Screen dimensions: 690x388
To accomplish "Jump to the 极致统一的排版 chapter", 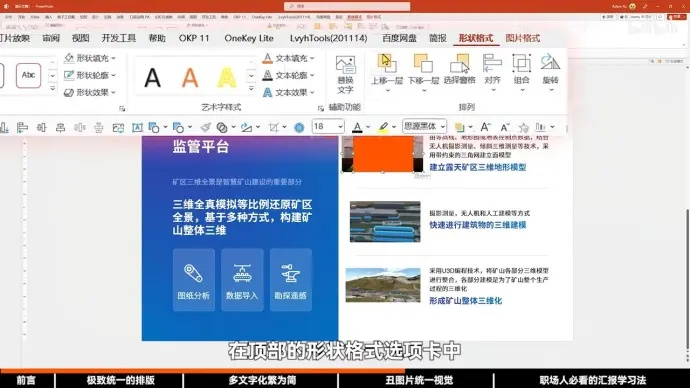I will tap(120, 380).
